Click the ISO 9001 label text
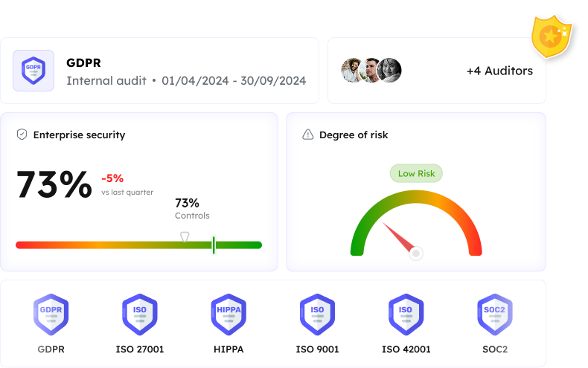 pyautogui.click(x=317, y=349)
